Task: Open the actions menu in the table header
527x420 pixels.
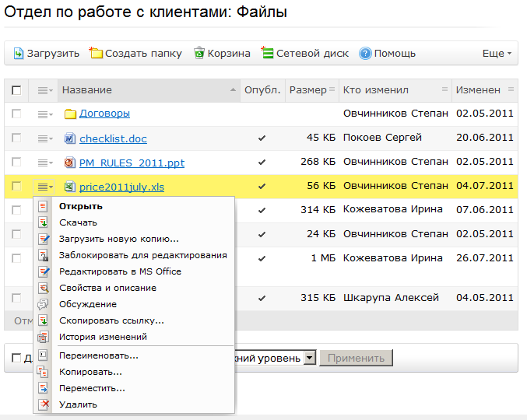Action: [x=45, y=90]
